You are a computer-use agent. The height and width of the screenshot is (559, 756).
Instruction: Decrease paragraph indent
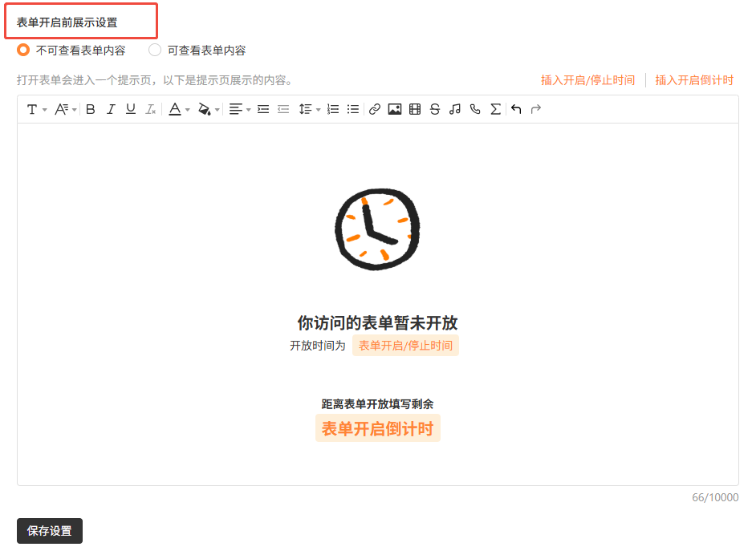[283, 109]
